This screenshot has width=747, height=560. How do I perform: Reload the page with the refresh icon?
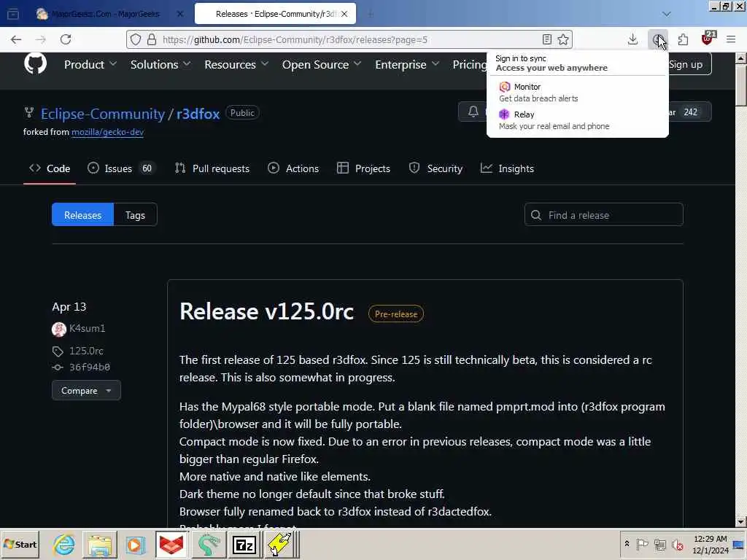[66, 39]
